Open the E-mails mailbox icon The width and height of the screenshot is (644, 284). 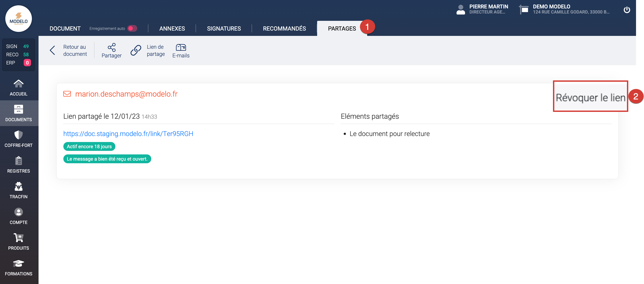coord(181,47)
